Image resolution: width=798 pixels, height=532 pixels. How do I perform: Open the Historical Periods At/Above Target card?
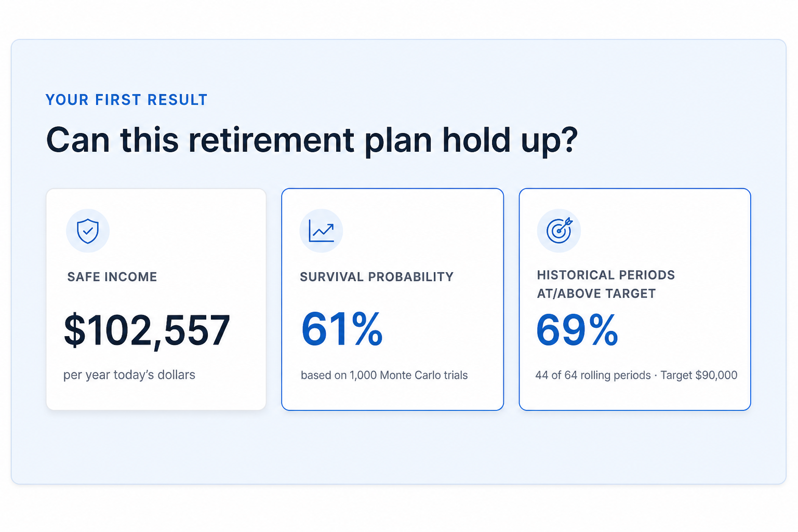[635, 299]
